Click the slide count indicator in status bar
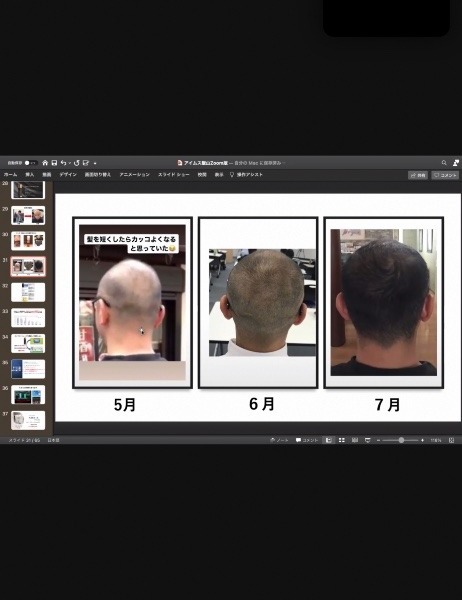 click(24, 440)
